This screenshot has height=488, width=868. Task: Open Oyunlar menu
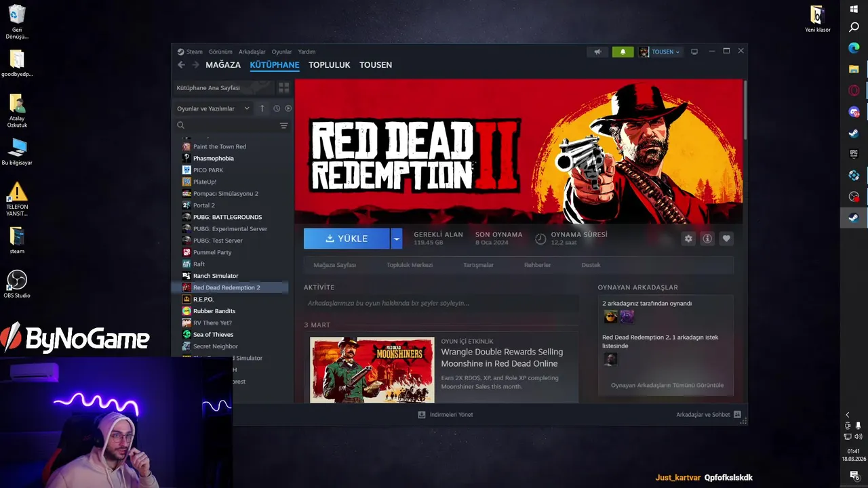tap(282, 52)
